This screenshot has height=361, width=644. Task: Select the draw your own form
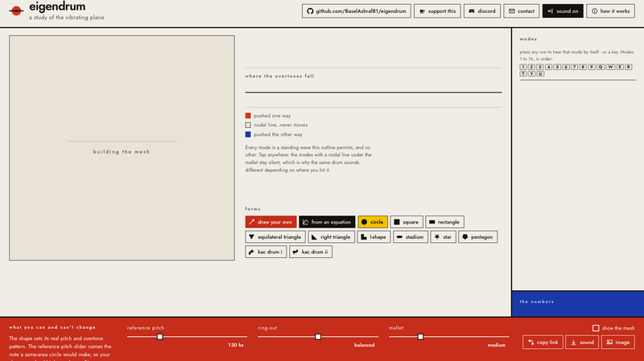[270, 222]
